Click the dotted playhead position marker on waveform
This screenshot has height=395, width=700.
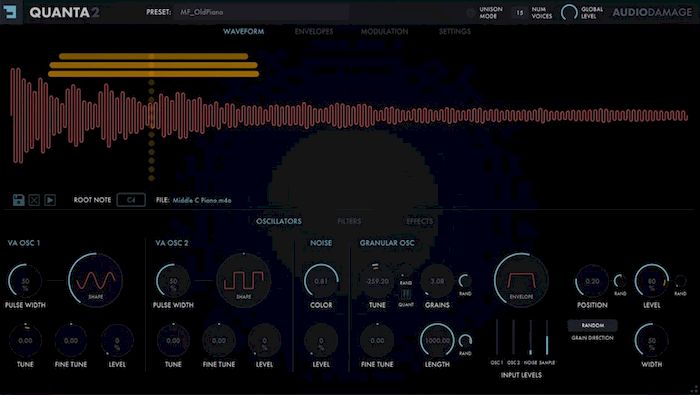tap(151, 129)
